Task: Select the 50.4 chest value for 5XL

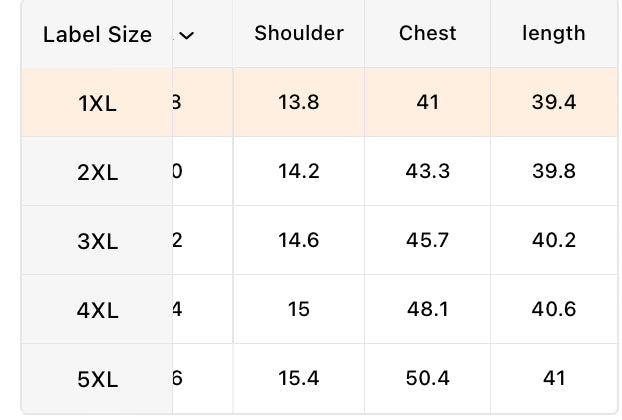Action: (428, 378)
